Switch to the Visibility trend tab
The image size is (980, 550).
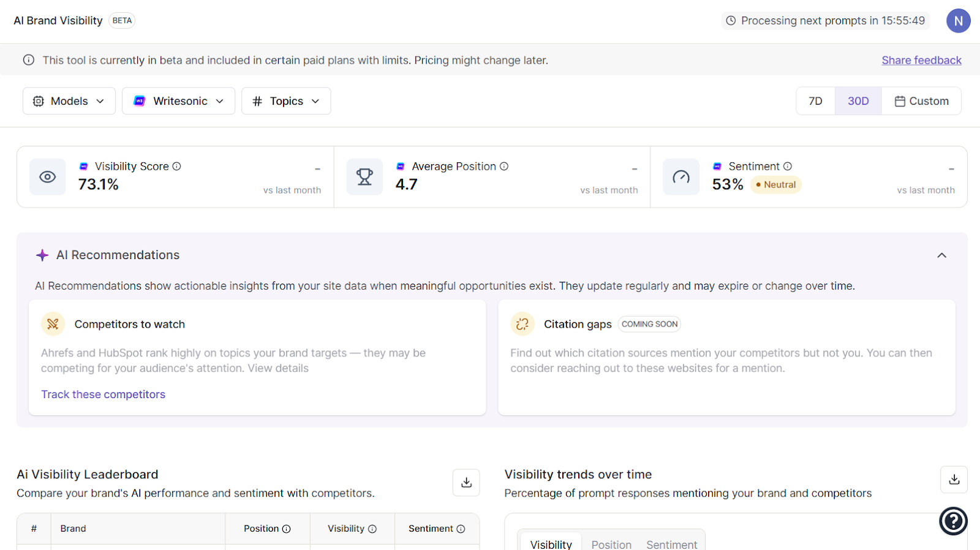pyautogui.click(x=551, y=544)
